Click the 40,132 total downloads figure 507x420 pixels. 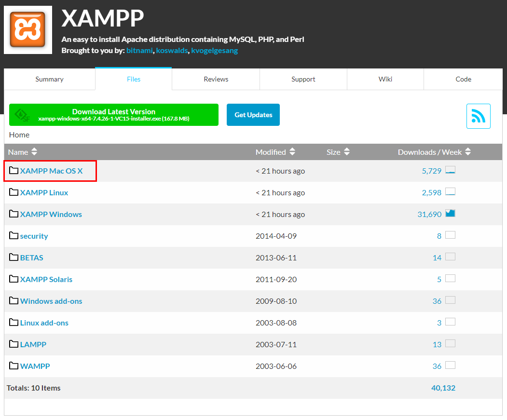443,388
